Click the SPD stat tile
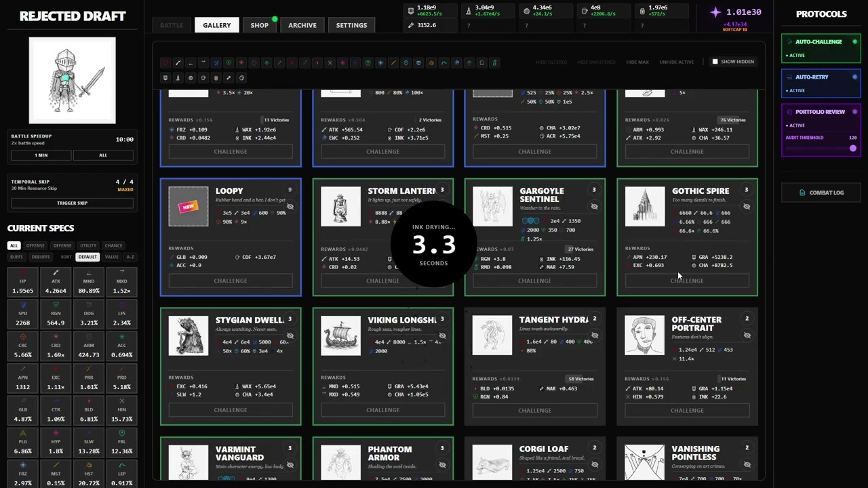This screenshot has height=488, width=868. click(23, 315)
